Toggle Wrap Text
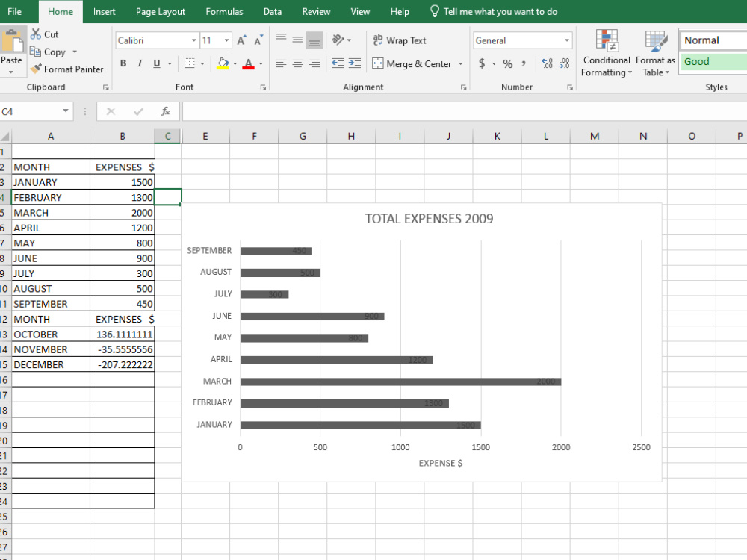 tap(399, 40)
